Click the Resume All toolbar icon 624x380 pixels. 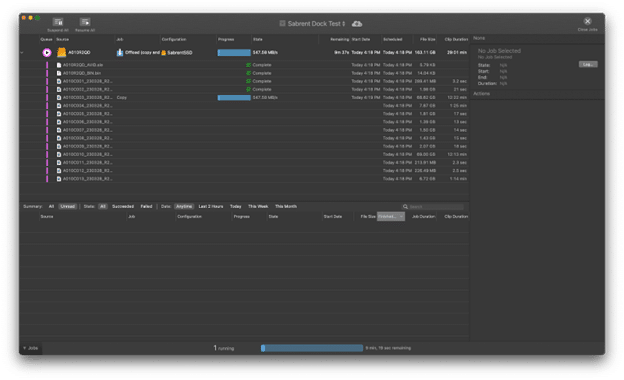click(x=85, y=22)
